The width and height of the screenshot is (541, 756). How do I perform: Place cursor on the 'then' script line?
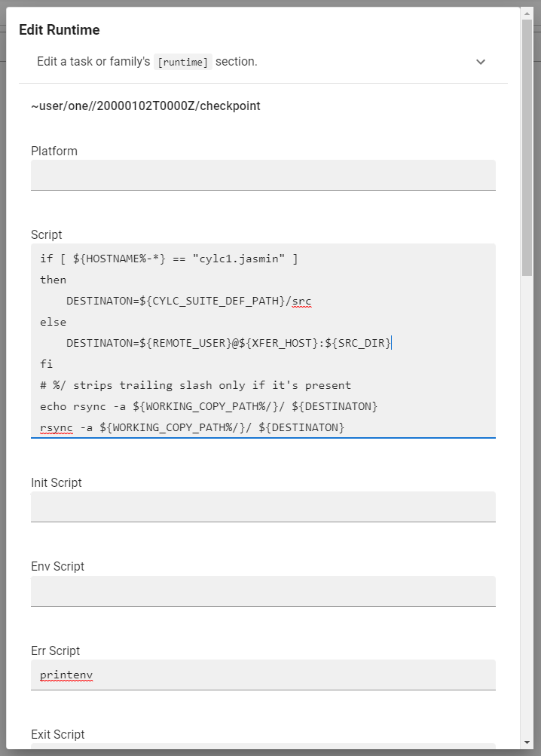(x=53, y=280)
